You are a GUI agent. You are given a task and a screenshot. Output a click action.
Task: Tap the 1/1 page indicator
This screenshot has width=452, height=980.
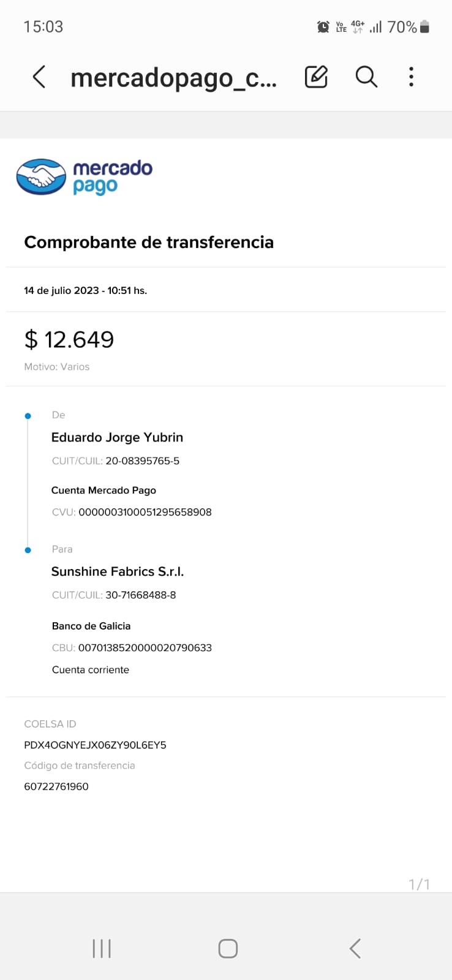coord(419,884)
